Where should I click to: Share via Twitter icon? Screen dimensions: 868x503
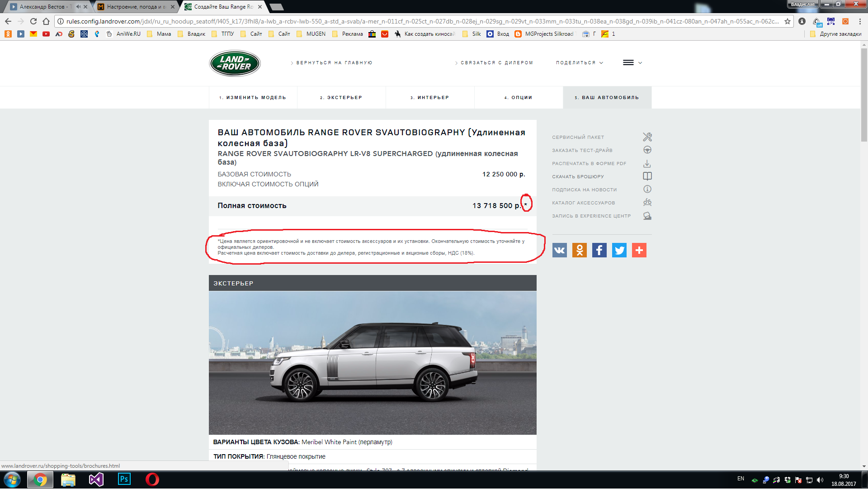pyautogui.click(x=619, y=250)
